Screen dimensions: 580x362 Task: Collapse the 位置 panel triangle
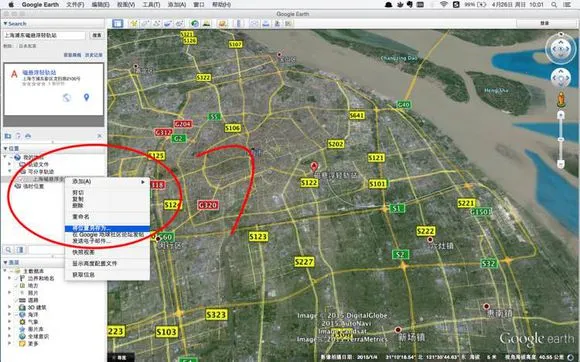[x=5, y=148]
